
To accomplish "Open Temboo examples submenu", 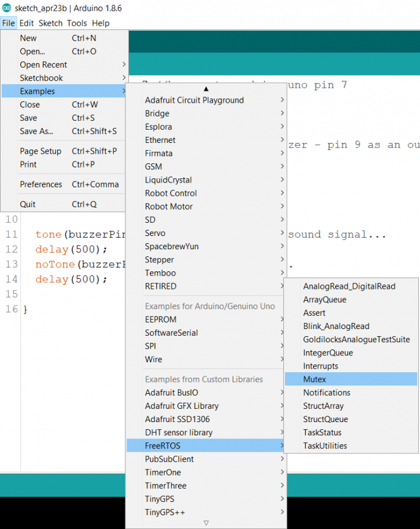I will click(x=206, y=273).
